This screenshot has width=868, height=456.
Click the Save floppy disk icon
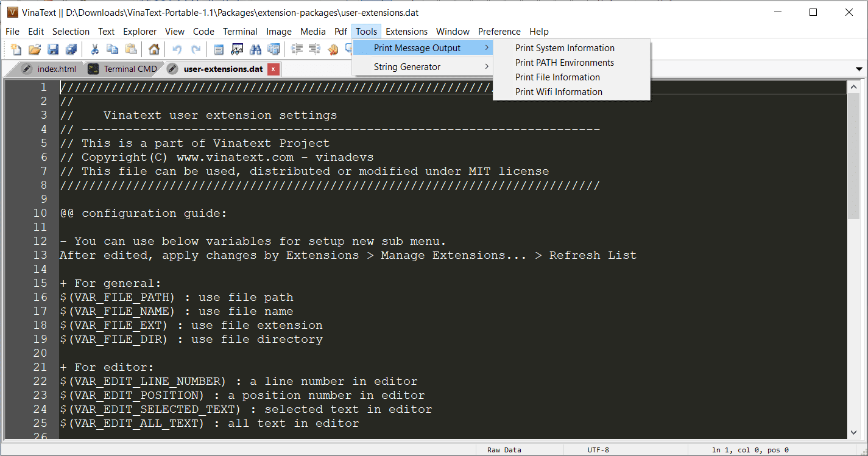point(53,49)
